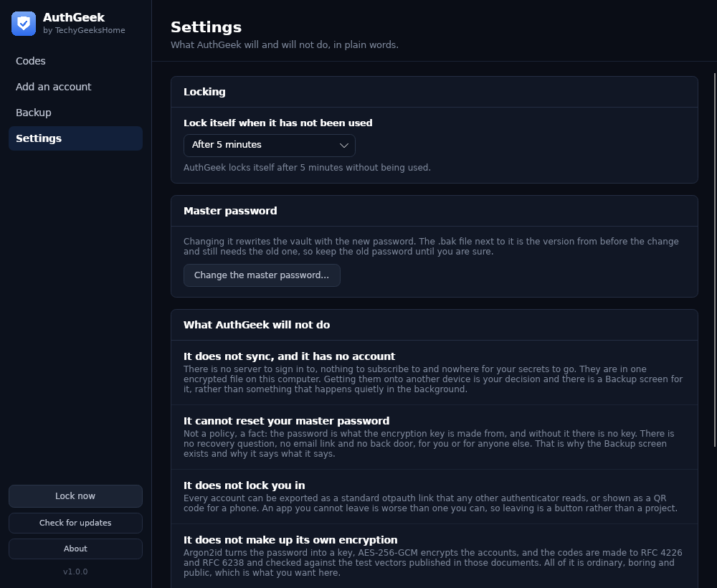Click Change the master password button
The width and height of the screenshot is (717, 588).
262,275
